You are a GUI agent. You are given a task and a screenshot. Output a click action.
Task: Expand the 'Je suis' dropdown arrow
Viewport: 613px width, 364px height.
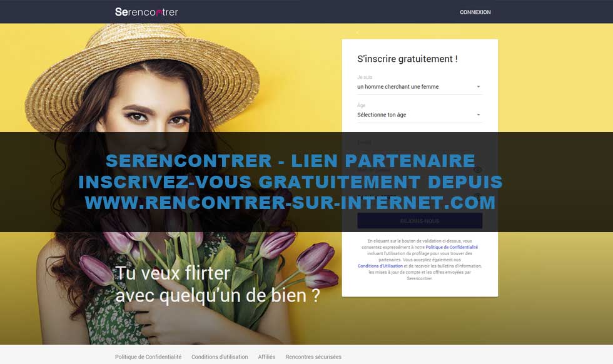pyautogui.click(x=478, y=87)
